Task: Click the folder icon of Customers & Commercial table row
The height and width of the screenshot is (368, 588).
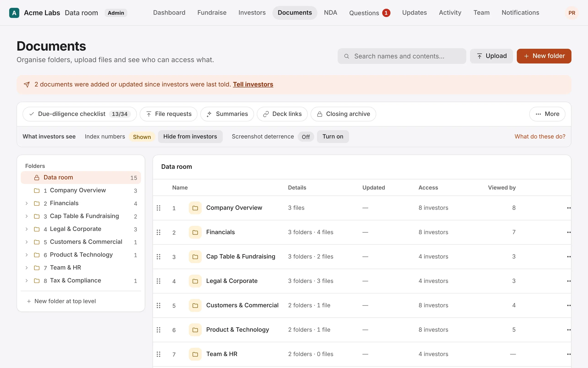Action: click(195, 305)
